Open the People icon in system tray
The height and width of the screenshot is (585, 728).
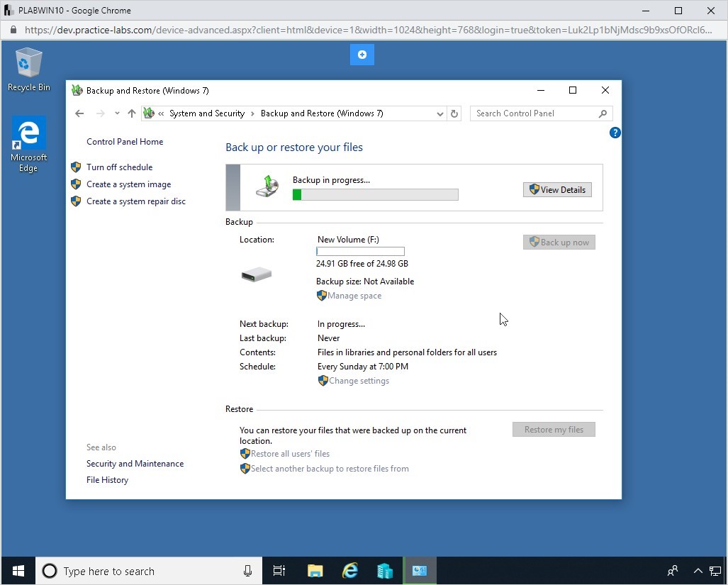672,571
